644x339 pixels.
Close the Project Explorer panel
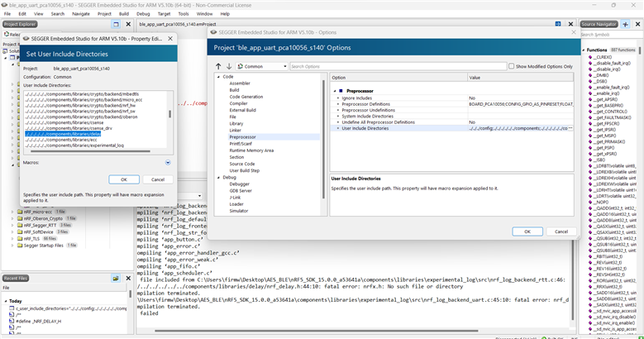(x=128, y=24)
